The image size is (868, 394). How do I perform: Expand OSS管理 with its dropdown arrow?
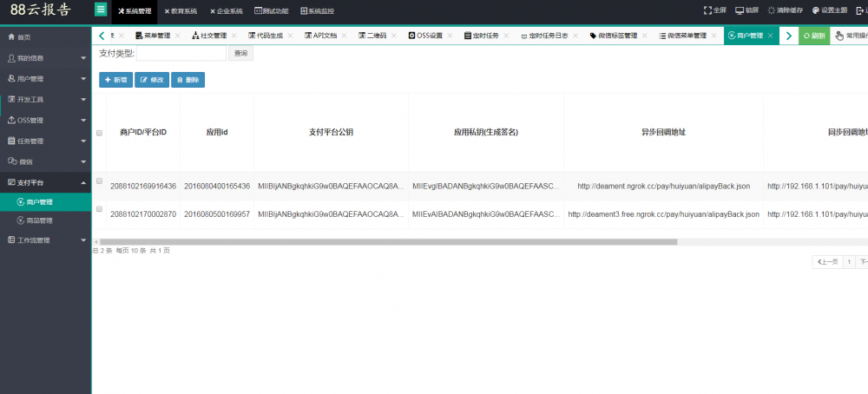(x=83, y=121)
